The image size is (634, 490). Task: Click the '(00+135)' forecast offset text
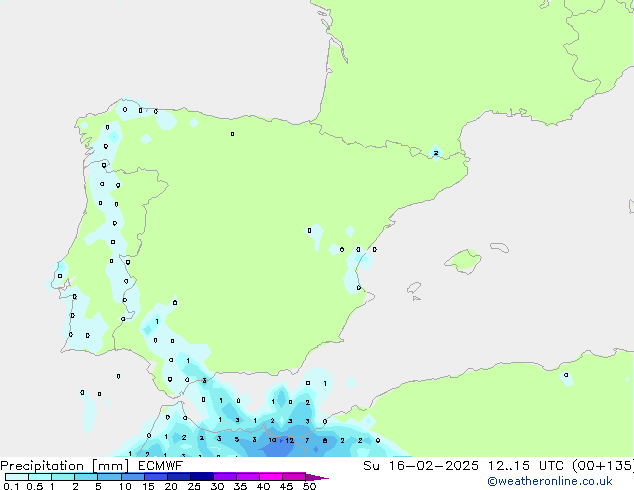pos(603,466)
